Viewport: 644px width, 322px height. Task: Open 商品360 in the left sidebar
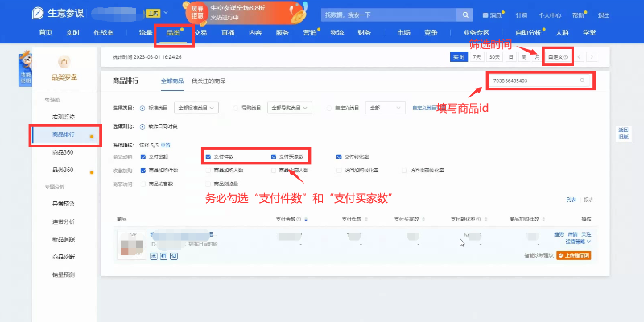coord(63,152)
